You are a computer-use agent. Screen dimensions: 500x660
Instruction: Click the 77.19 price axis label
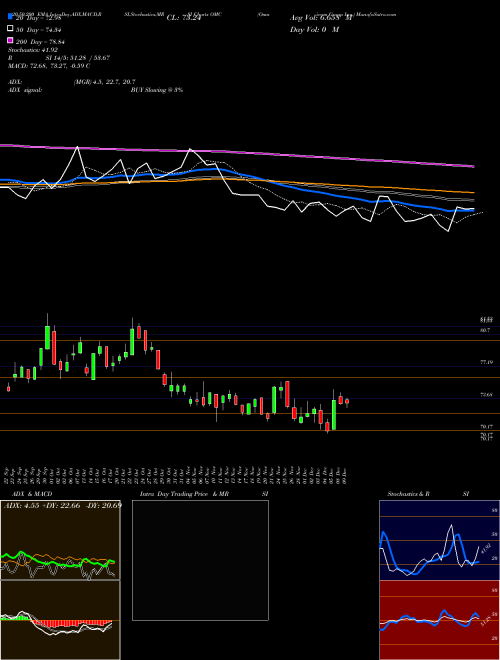[486, 362]
